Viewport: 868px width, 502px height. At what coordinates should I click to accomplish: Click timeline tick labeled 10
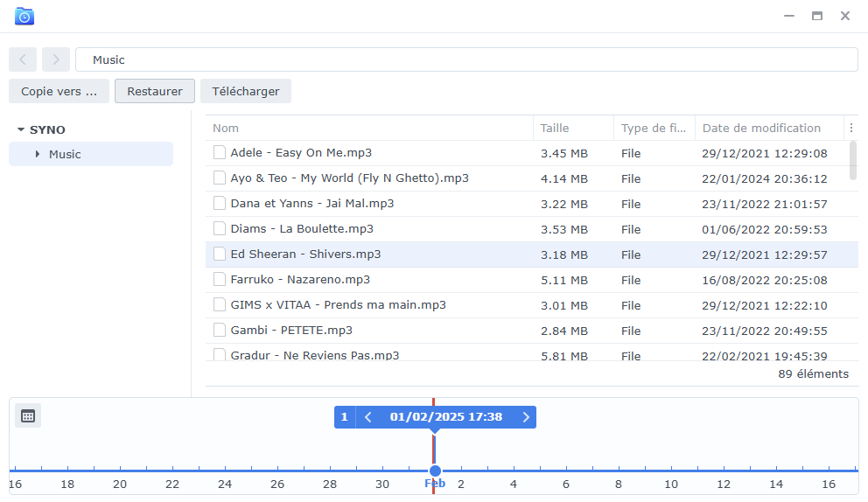coord(671,484)
